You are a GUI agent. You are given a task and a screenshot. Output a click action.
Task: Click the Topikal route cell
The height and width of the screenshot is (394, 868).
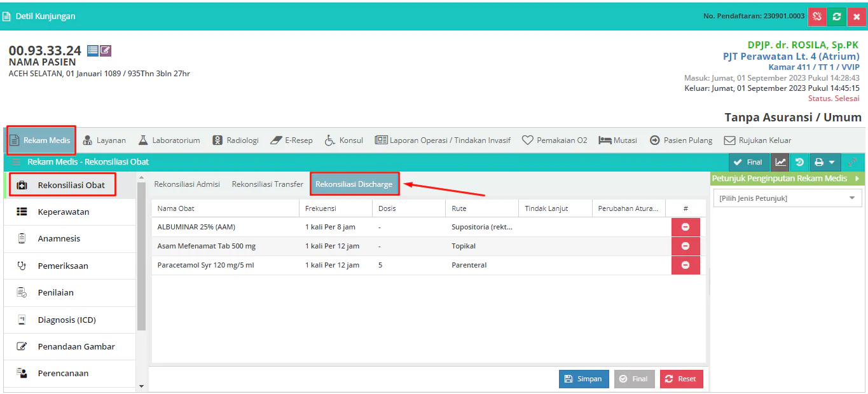click(482, 246)
